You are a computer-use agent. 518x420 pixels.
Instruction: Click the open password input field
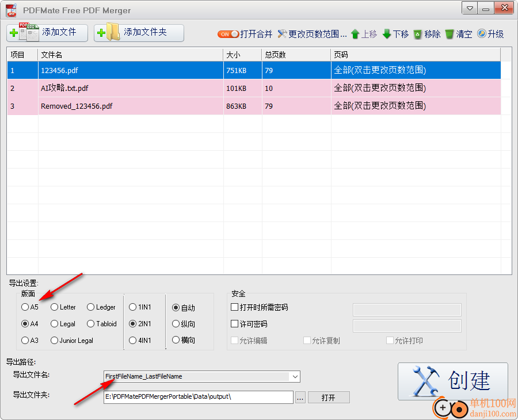(407, 310)
